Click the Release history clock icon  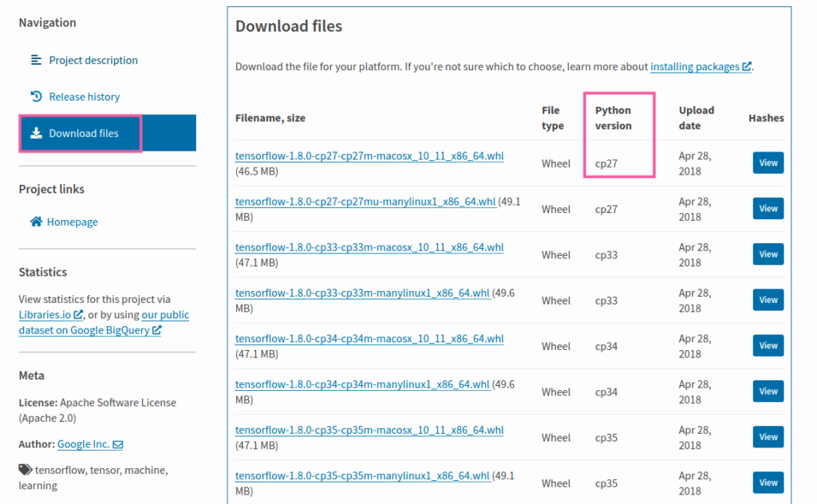36,96
